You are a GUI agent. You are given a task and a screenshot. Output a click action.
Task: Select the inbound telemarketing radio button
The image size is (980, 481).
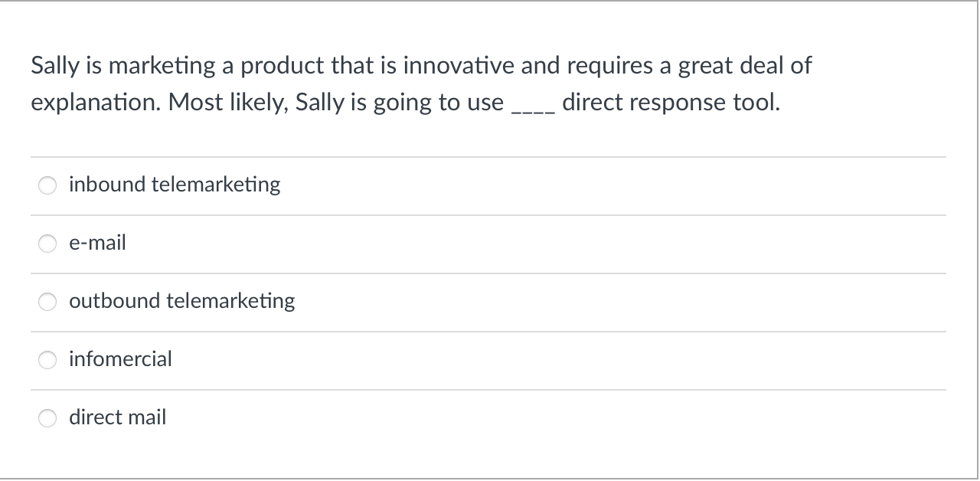(47, 185)
